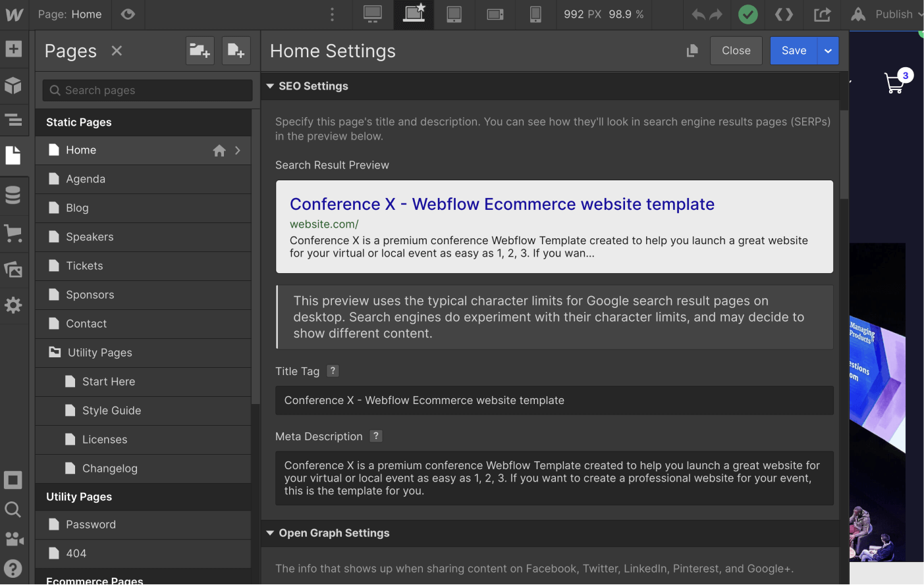The image size is (924, 585).
Task: Create a new page in the Pages panel
Action: 236,51
